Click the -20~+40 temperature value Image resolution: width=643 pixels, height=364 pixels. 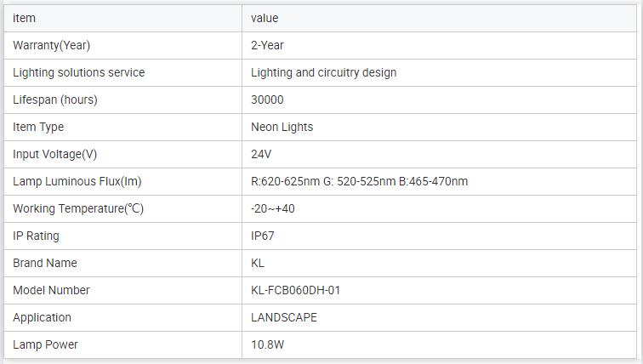(273, 208)
